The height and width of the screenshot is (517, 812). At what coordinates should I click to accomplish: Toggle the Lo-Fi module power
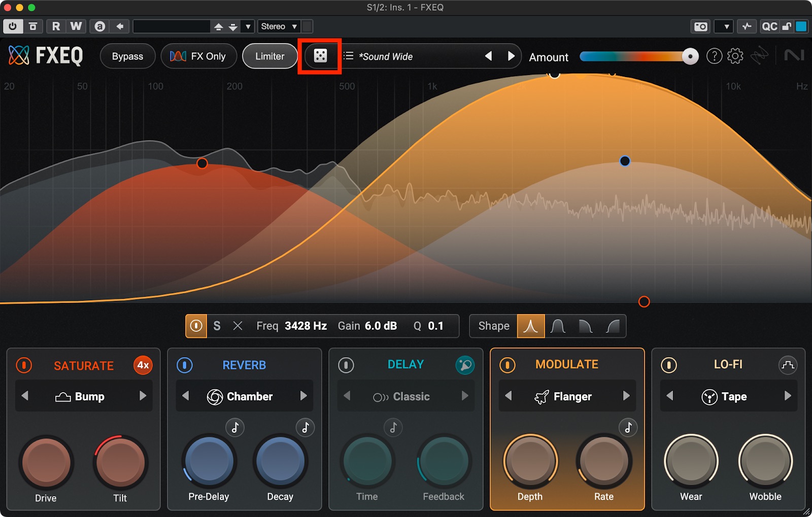[x=669, y=365]
